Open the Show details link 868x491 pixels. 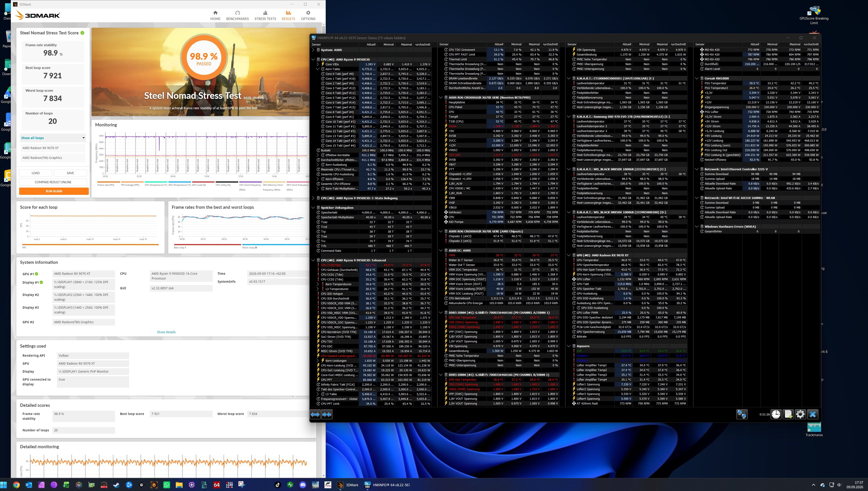(166, 332)
